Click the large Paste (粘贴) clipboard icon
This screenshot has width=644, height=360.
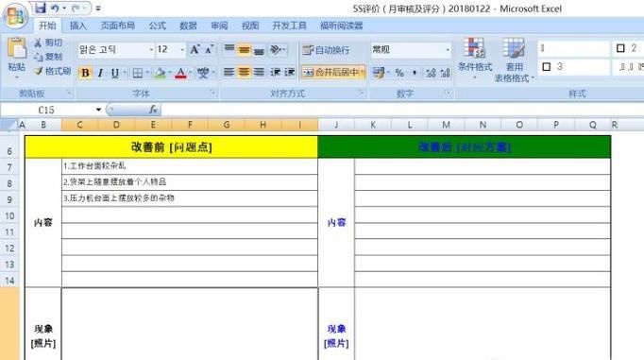(17, 49)
